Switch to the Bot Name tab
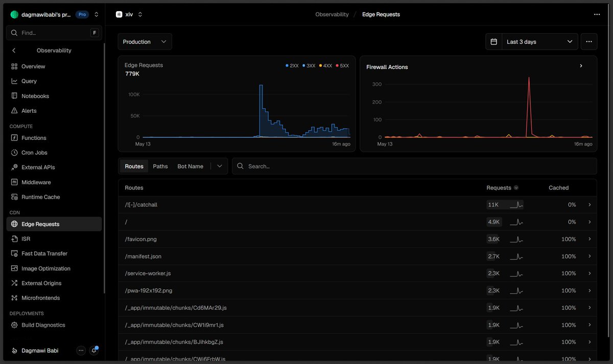 coord(191,166)
